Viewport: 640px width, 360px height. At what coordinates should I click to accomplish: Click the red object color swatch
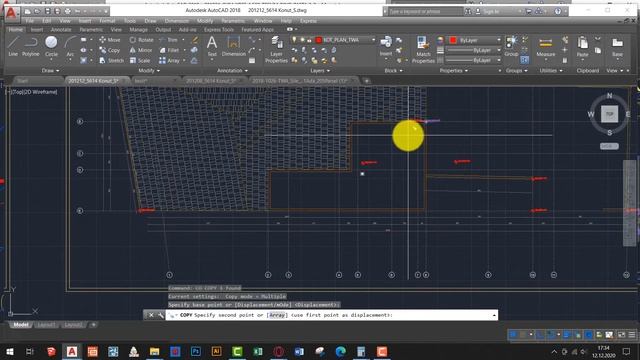(x=453, y=40)
